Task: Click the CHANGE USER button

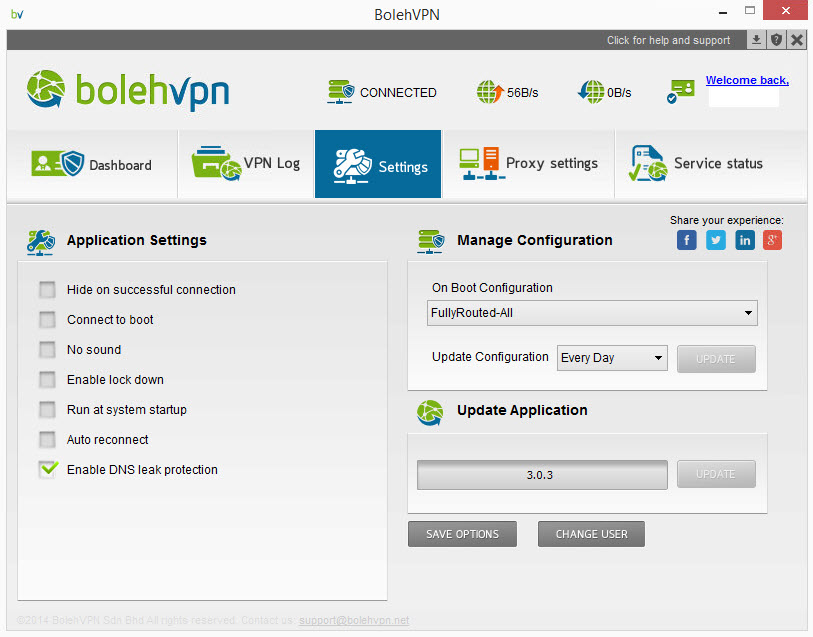Action: coord(592,534)
